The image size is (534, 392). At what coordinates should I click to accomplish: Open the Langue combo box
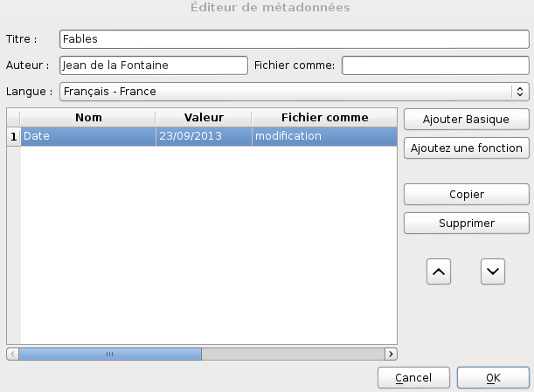(x=295, y=92)
